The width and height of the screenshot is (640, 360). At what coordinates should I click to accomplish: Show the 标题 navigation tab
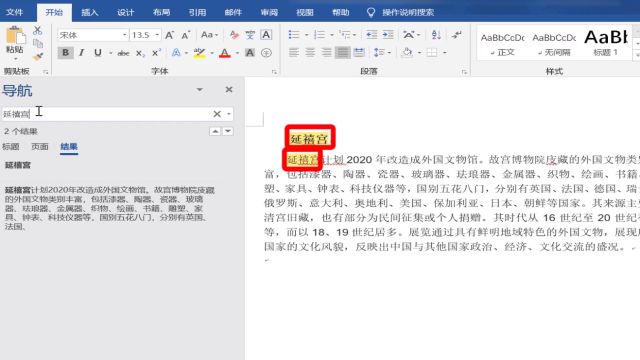click(x=11, y=147)
